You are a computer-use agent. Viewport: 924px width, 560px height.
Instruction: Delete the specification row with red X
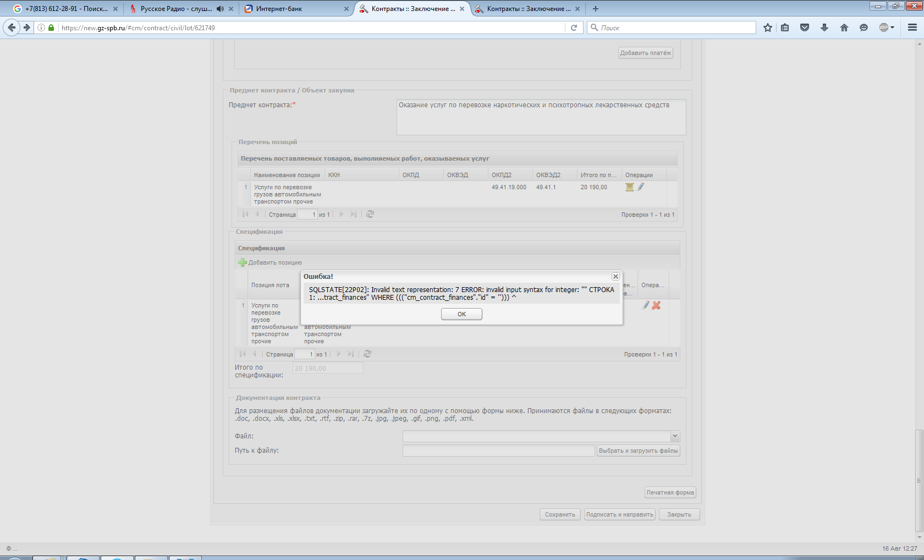[x=656, y=305]
